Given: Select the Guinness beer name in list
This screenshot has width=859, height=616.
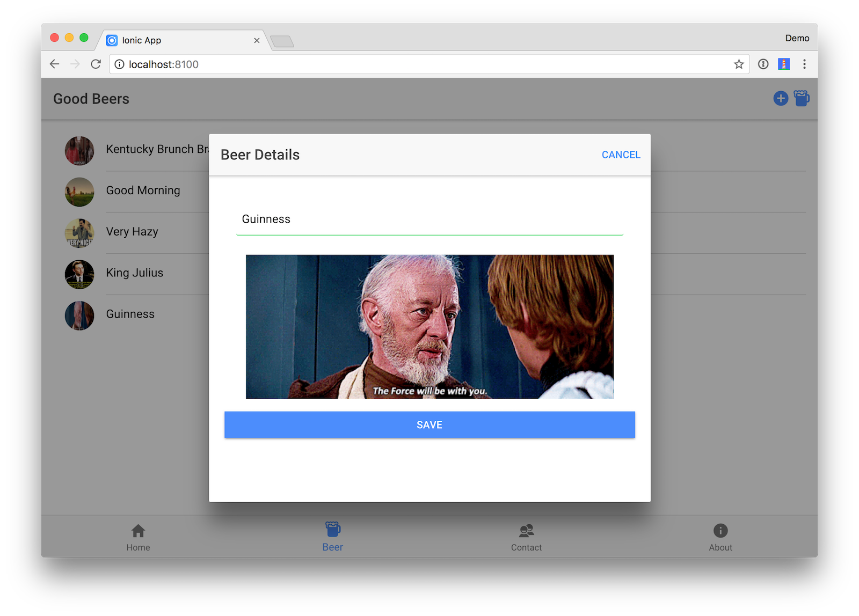Looking at the screenshot, I should 130,314.
